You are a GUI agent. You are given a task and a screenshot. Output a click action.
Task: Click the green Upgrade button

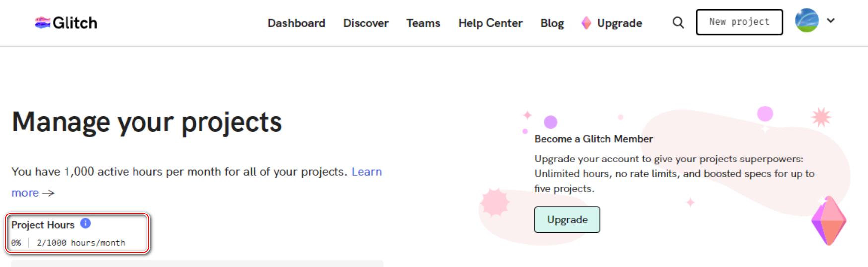pyautogui.click(x=567, y=219)
